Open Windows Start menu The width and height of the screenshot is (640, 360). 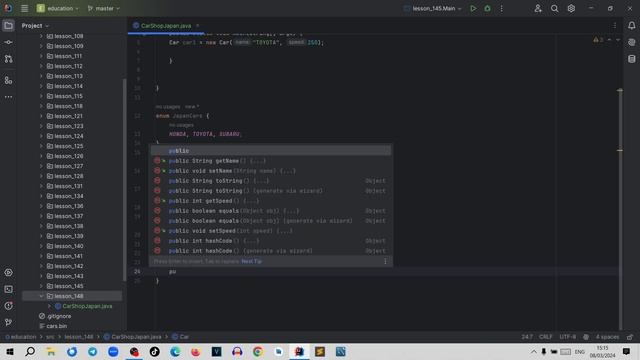tap(10, 351)
